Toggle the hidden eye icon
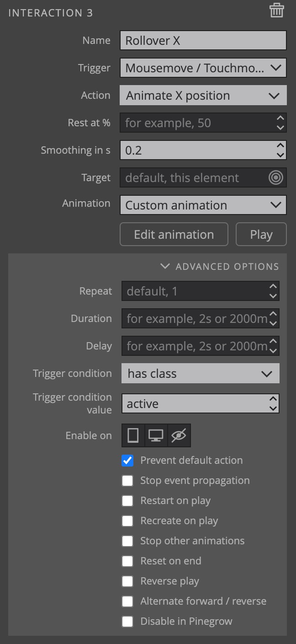296x644 pixels. [179, 435]
